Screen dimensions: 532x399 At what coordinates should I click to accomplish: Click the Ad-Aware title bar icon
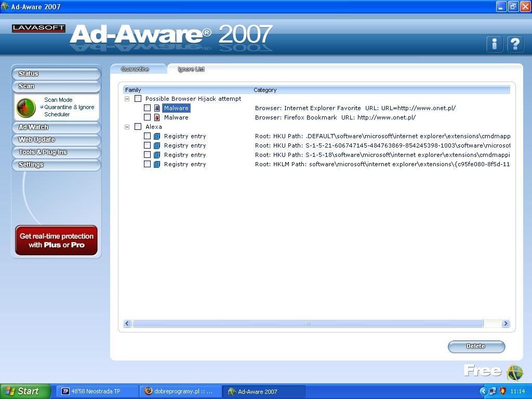[x=5, y=6]
